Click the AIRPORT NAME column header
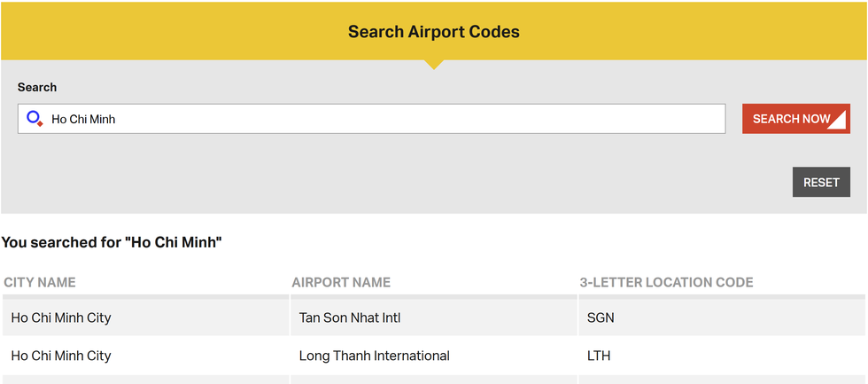This screenshot has height=384, width=868. (x=341, y=282)
